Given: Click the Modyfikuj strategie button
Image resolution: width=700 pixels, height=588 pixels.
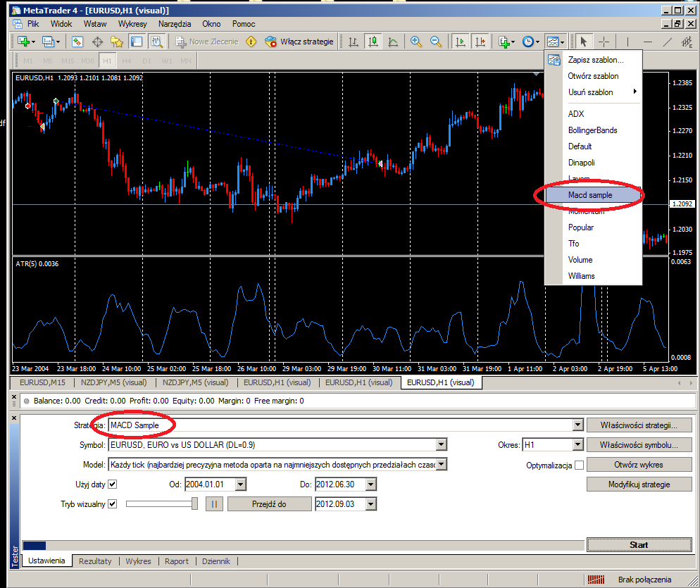Looking at the screenshot, I should coord(639,484).
